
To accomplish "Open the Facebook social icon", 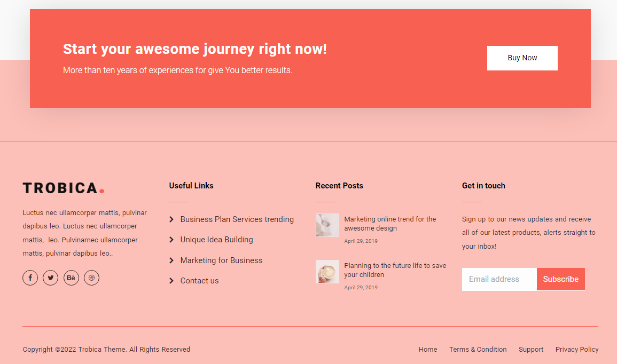I will click(x=30, y=278).
